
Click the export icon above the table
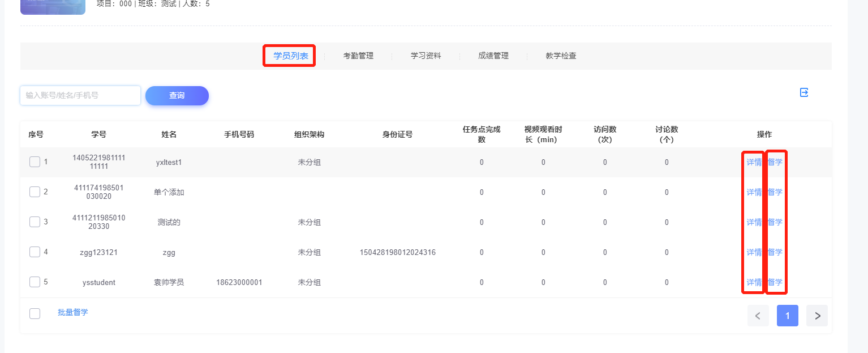(x=803, y=92)
